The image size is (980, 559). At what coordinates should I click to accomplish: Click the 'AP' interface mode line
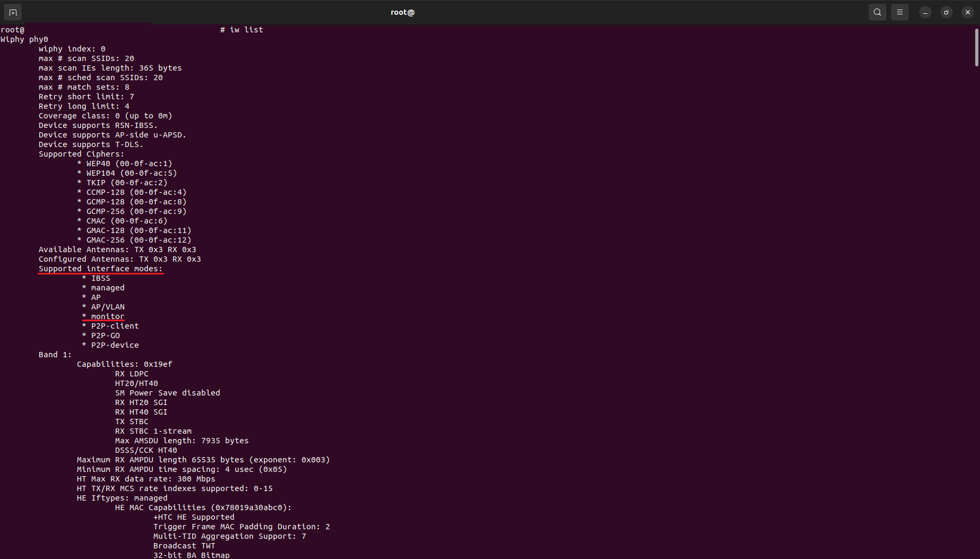91,297
